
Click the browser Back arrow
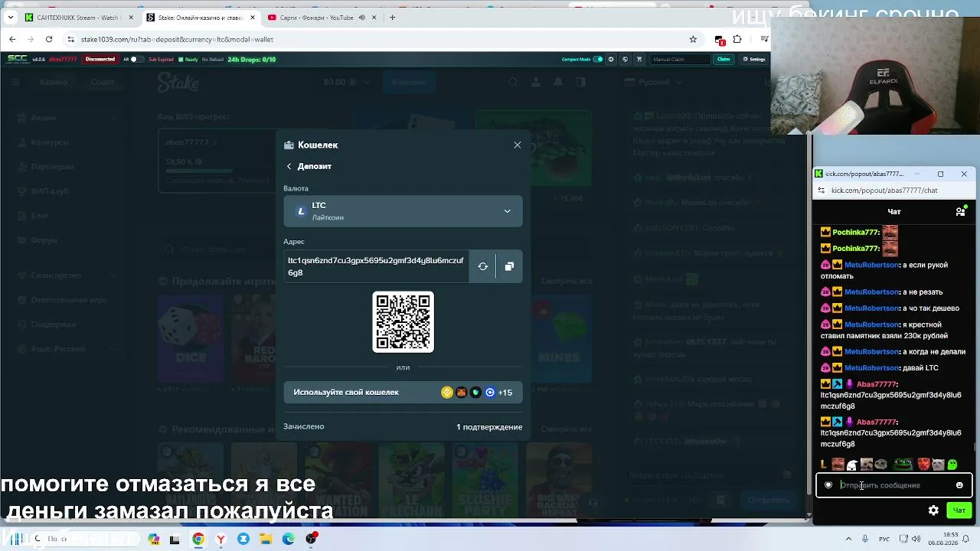click(12, 39)
